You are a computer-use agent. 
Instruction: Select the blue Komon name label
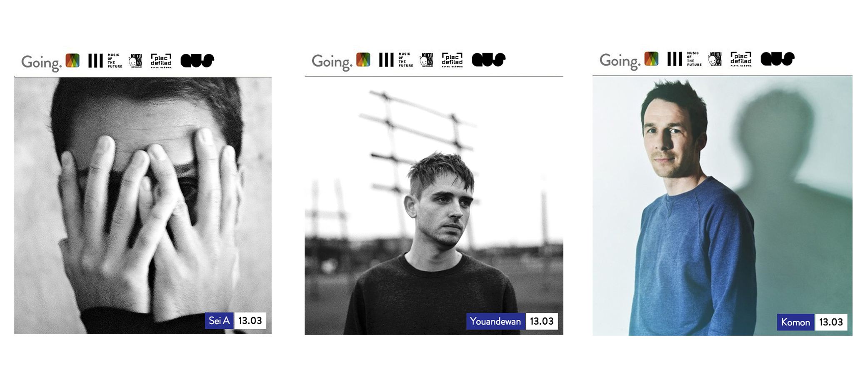(795, 322)
